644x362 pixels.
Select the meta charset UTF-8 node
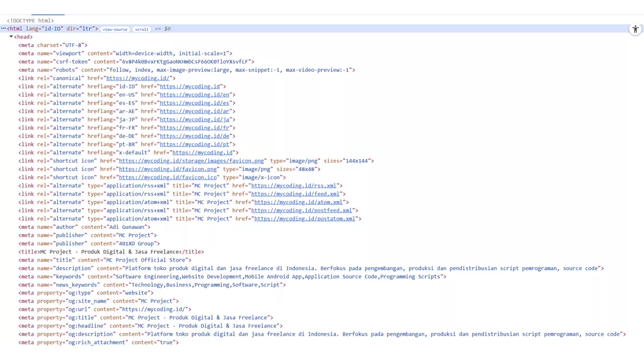[53, 46]
